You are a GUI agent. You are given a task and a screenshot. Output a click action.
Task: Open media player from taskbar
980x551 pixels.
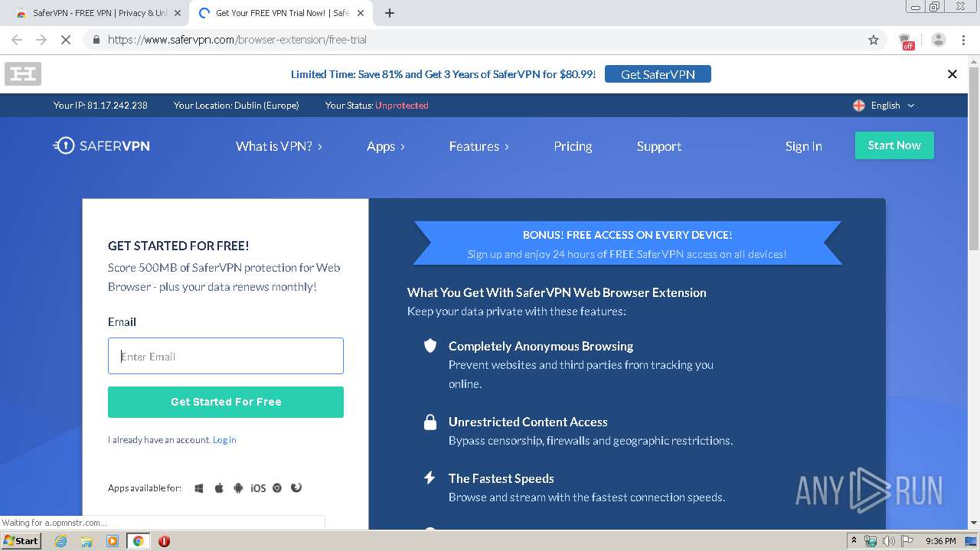[113, 541]
